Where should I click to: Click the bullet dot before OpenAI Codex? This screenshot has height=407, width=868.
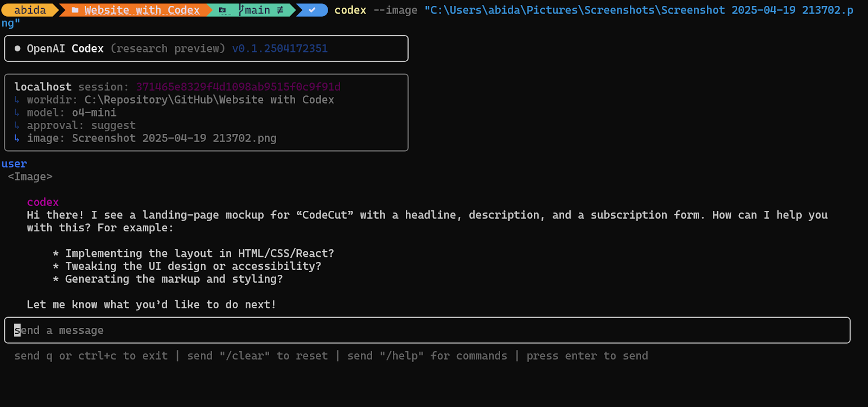pos(17,49)
